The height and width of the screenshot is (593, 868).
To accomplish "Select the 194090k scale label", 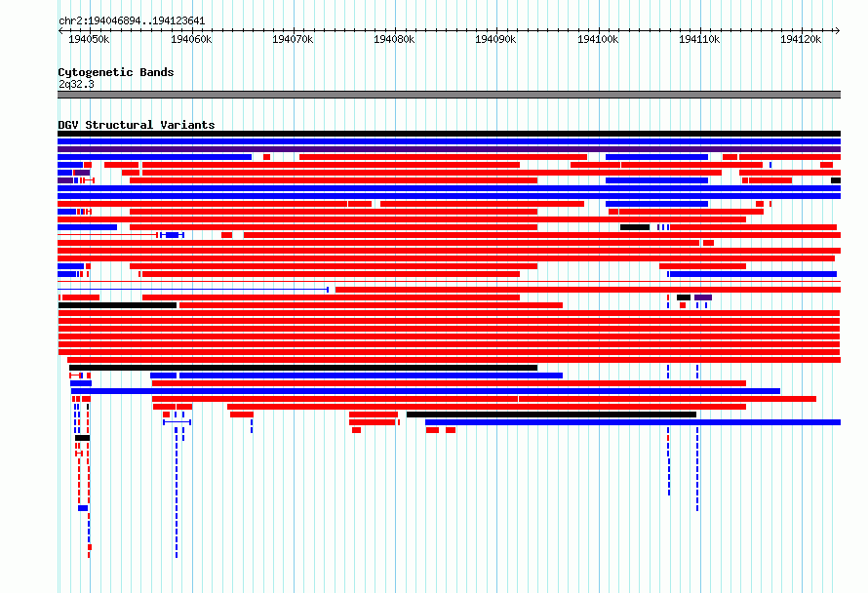I will (495, 39).
